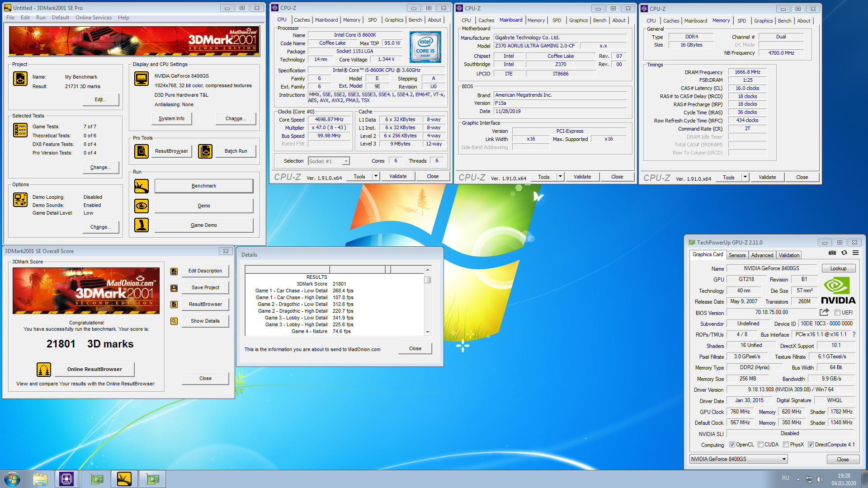Toggle the PhysX checkbox in GPU-Z
The image size is (868, 488).
(786, 445)
